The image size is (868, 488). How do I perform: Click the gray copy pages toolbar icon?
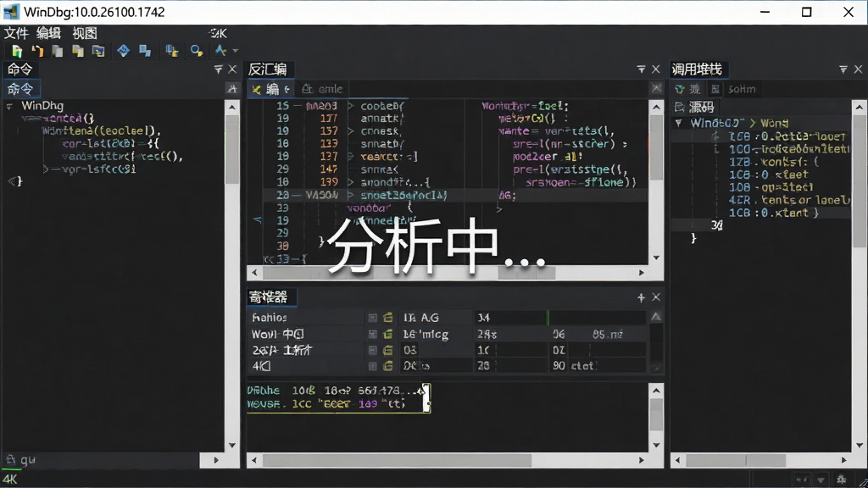tap(57, 51)
